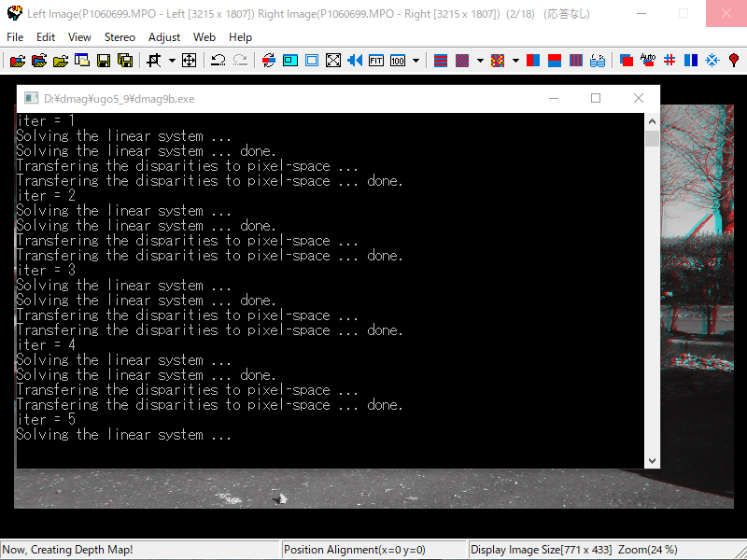The image size is (747, 560).
Task: Click the 'iter = 1' console line
Action: click(x=46, y=121)
